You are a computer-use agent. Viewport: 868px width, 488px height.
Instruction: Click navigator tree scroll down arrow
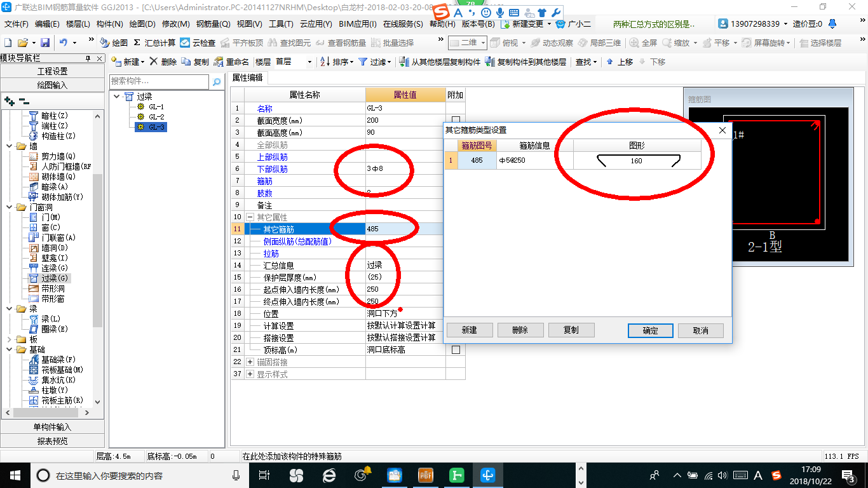(x=97, y=402)
